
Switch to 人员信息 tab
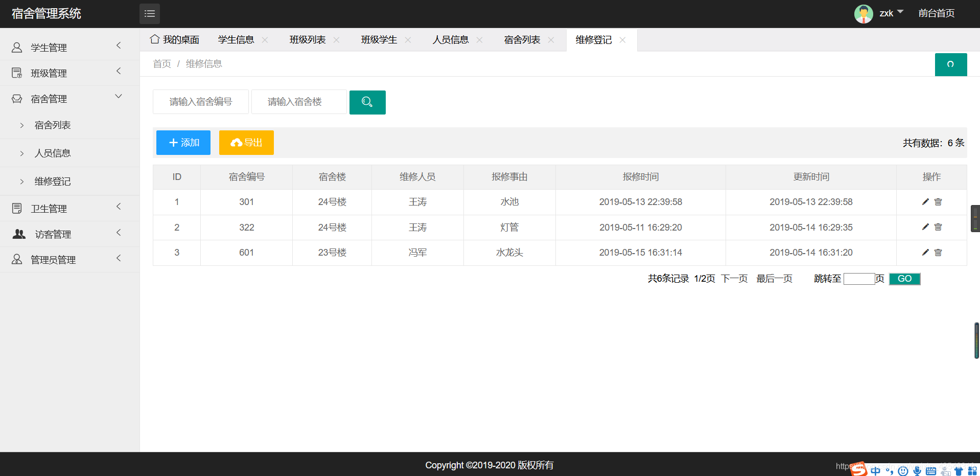(x=451, y=40)
